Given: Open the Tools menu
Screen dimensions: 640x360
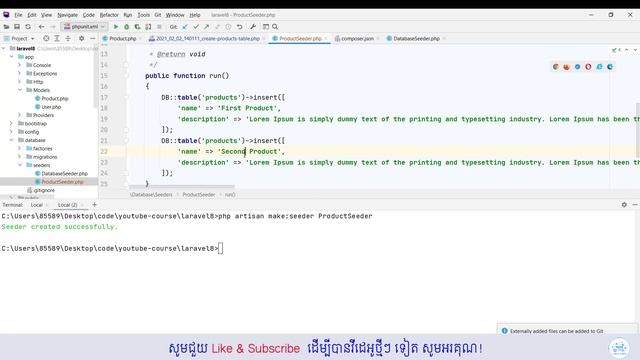Looking at the screenshot, I should click(x=143, y=15).
